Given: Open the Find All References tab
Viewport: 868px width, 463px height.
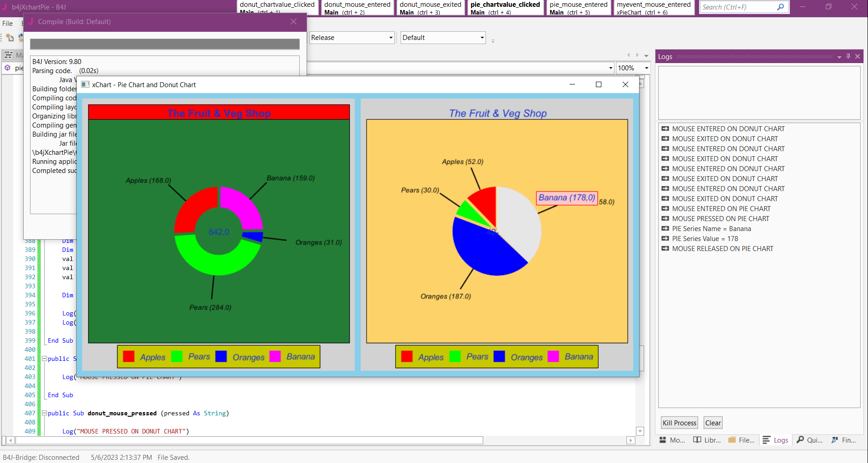Looking at the screenshot, I should click(x=843, y=440).
